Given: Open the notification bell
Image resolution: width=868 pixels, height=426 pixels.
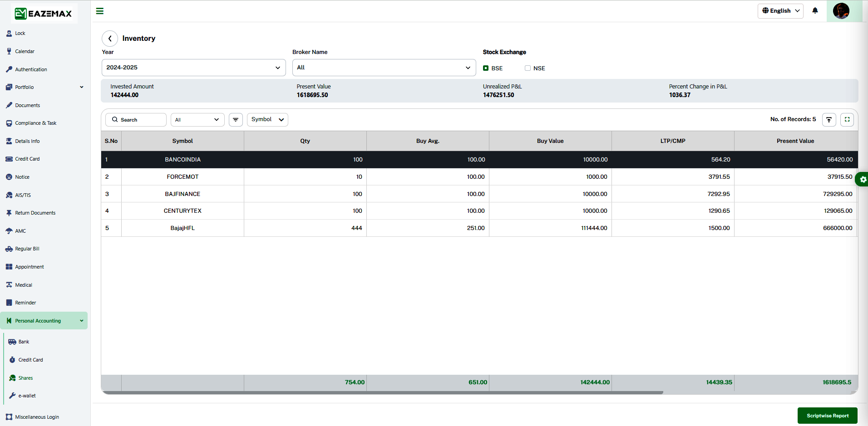Looking at the screenshot, I should tap(815, 10).
